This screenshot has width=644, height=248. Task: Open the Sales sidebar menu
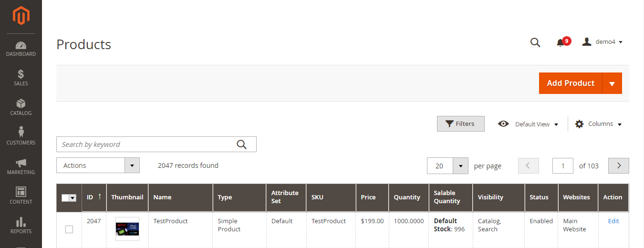pyautogui.click(x=21, y=78)
